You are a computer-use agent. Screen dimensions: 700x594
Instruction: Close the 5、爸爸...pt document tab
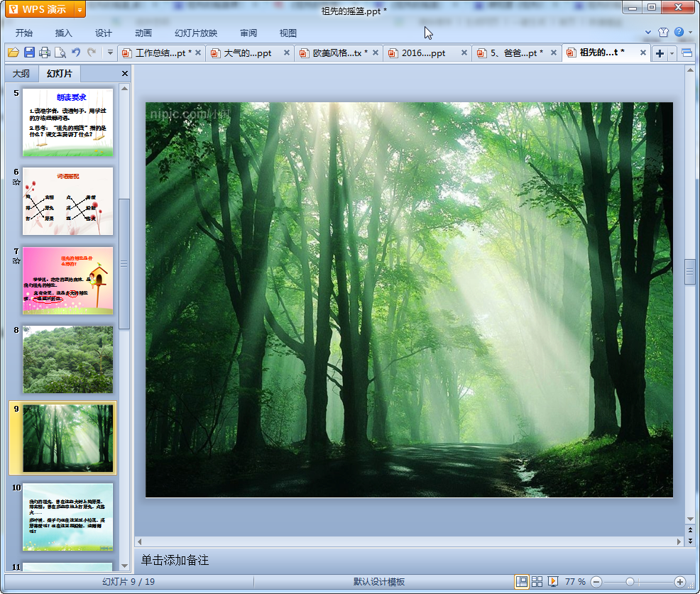tap(554, 53)
